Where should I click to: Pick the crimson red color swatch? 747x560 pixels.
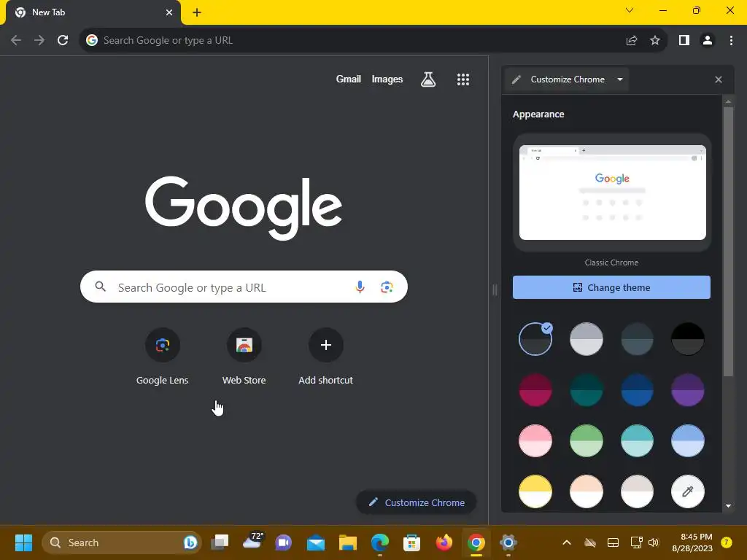tap(535, 390)
